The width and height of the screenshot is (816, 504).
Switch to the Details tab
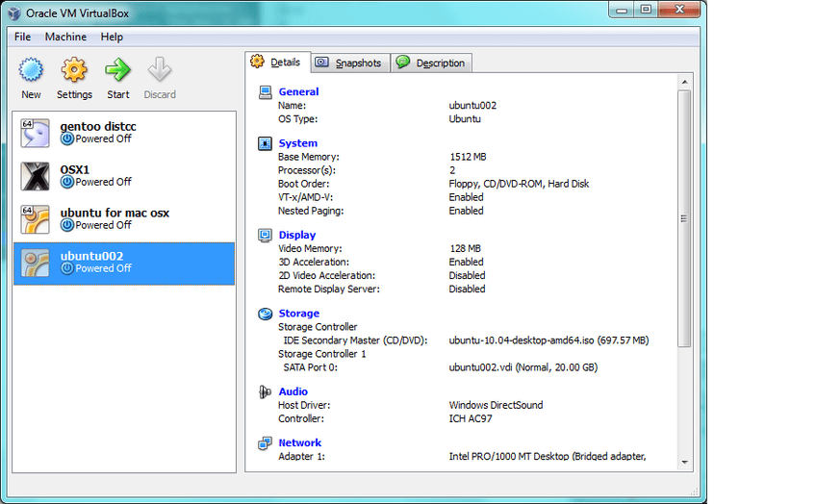(278, 62)
